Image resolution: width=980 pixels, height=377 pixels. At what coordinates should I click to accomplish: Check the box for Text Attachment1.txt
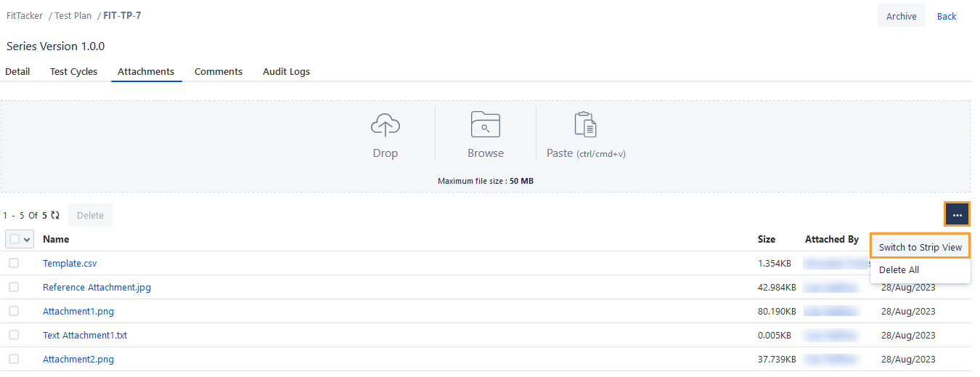[x=14, y=335]
